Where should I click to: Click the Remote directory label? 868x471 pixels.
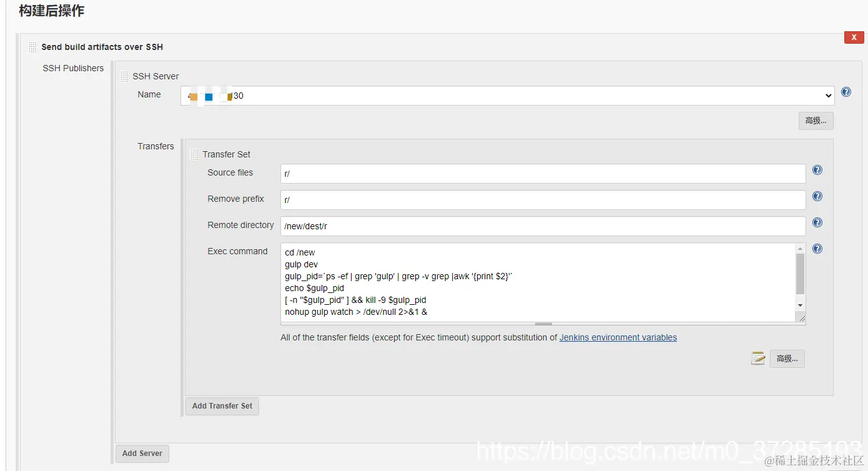pyautogui.click(x=240, y=225)
